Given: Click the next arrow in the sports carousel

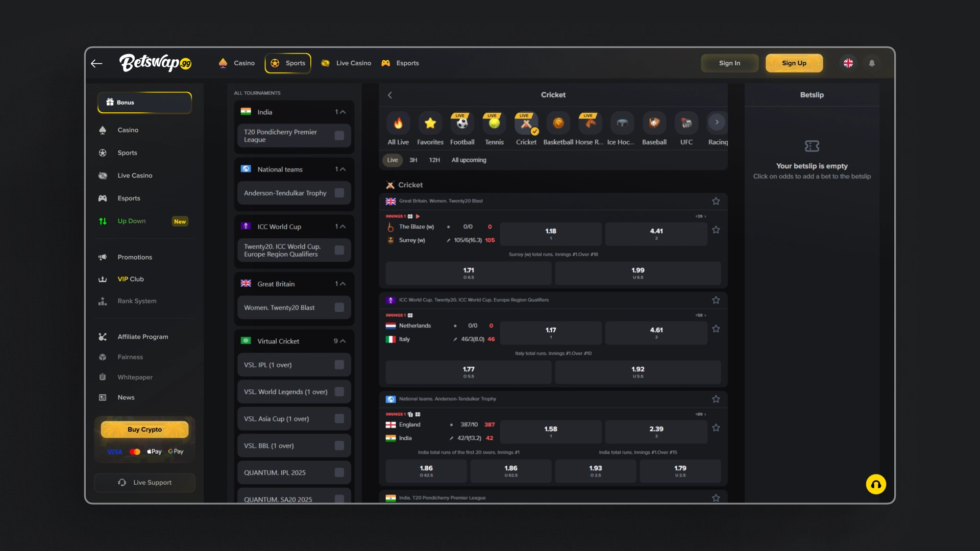Looking at the screenshot, I should coord(717,122).
